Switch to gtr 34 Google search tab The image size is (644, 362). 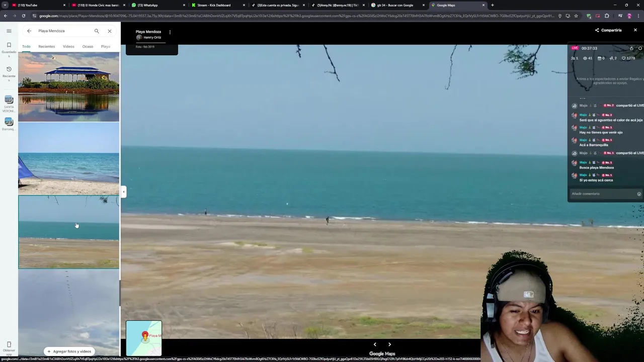pyautogui.click(x=397, y=5)
